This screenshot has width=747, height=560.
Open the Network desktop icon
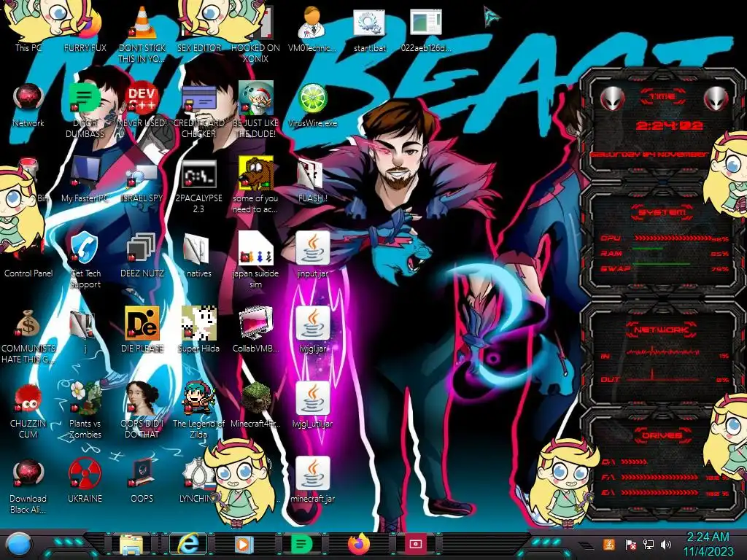[28, 98]
